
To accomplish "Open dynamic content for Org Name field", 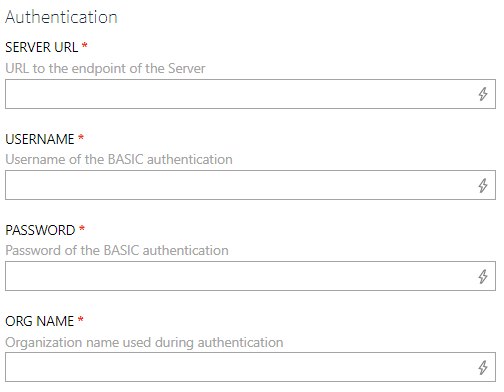I will coord(483,367).
